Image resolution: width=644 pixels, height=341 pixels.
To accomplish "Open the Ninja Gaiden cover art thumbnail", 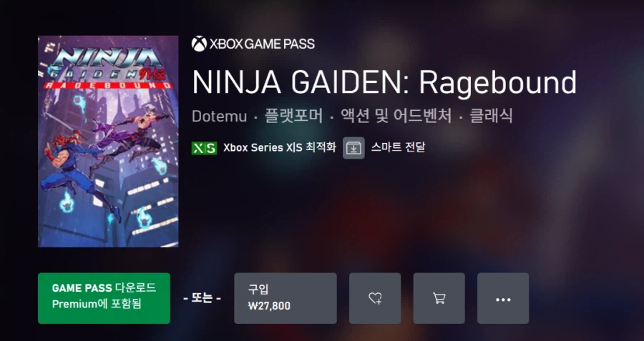I will [108, 141].
